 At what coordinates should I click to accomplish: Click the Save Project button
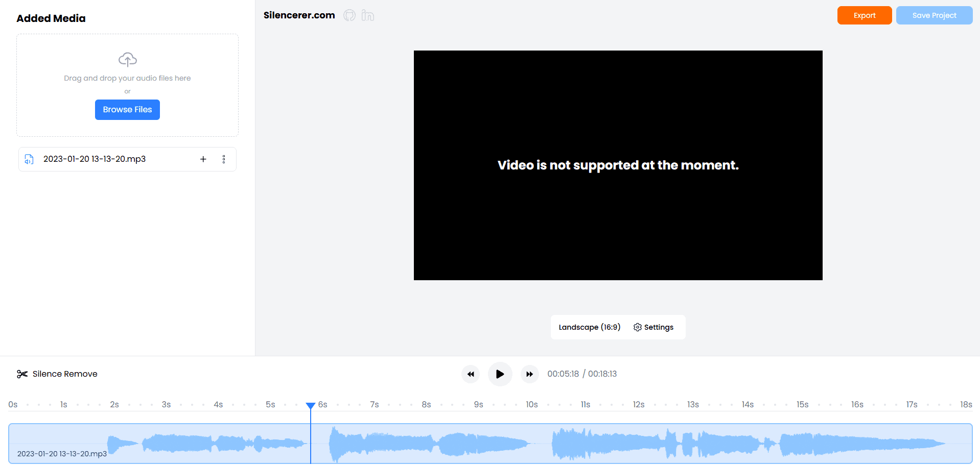coord(934,15)
